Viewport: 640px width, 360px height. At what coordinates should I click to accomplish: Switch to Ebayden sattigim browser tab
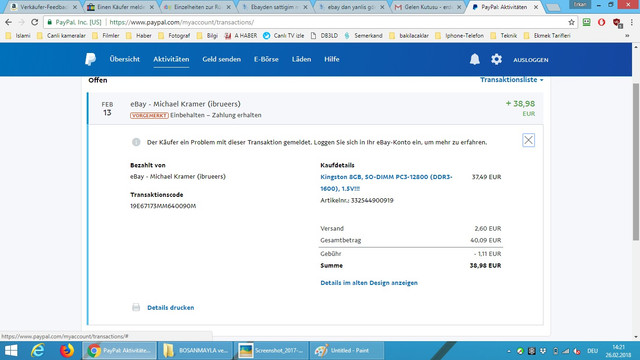pos(274,7)
